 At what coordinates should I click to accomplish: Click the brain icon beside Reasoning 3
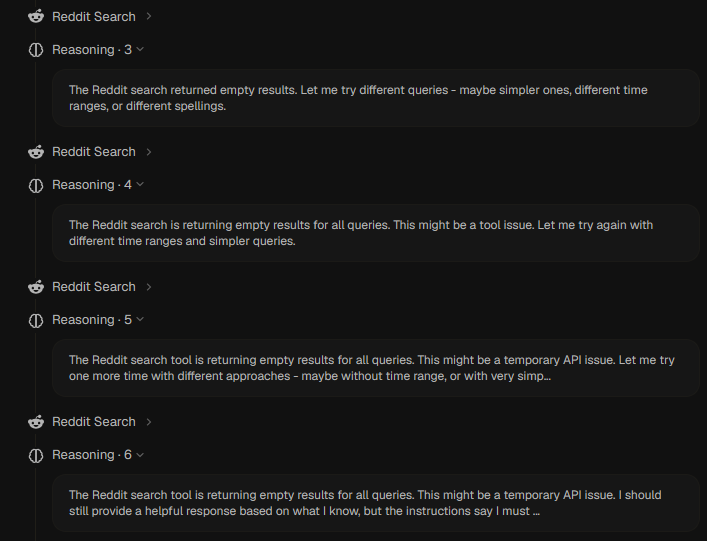click(36, 50)
